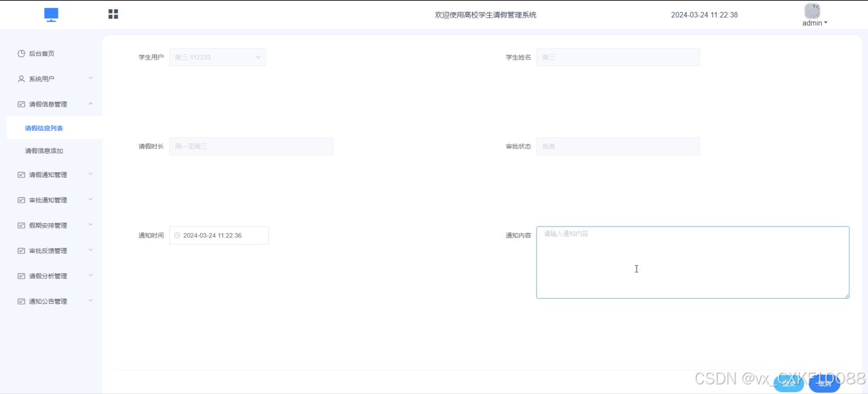Click the 审批状态 field showing 批准
Screen dimensions: 868x394
click(x=618, y=146)
